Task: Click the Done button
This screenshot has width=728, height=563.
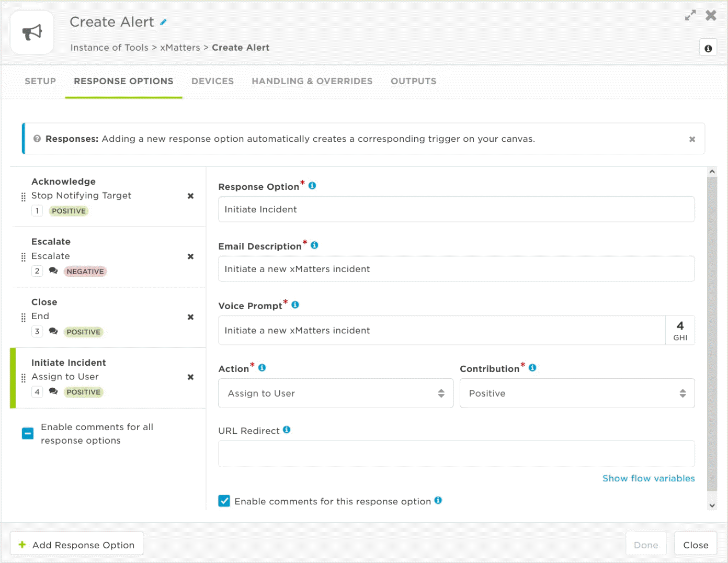Action: (x=646, y=545)
